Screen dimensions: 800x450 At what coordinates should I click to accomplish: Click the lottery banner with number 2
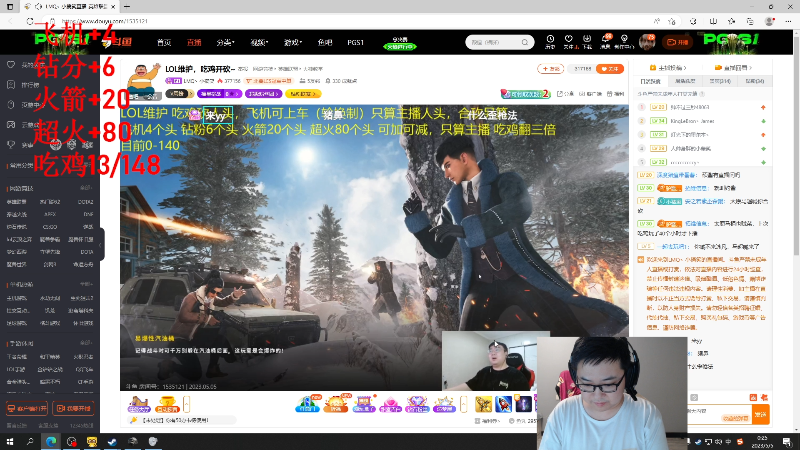click(526, 94)
